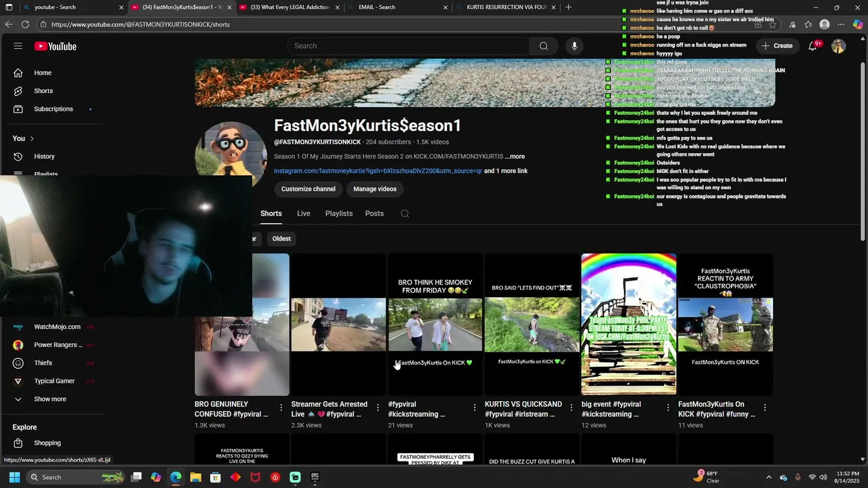Image resolution: width=868 pixels, height=488 pixels.
Task: Reload the page with refresh icon
Action: click(25, 24)
